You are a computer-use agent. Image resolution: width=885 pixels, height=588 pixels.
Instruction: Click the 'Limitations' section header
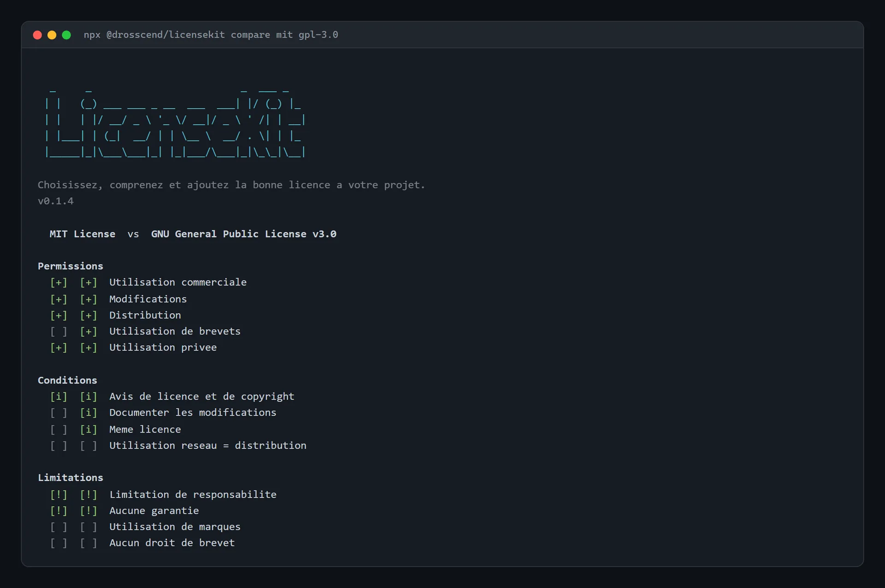click(71, 478)
